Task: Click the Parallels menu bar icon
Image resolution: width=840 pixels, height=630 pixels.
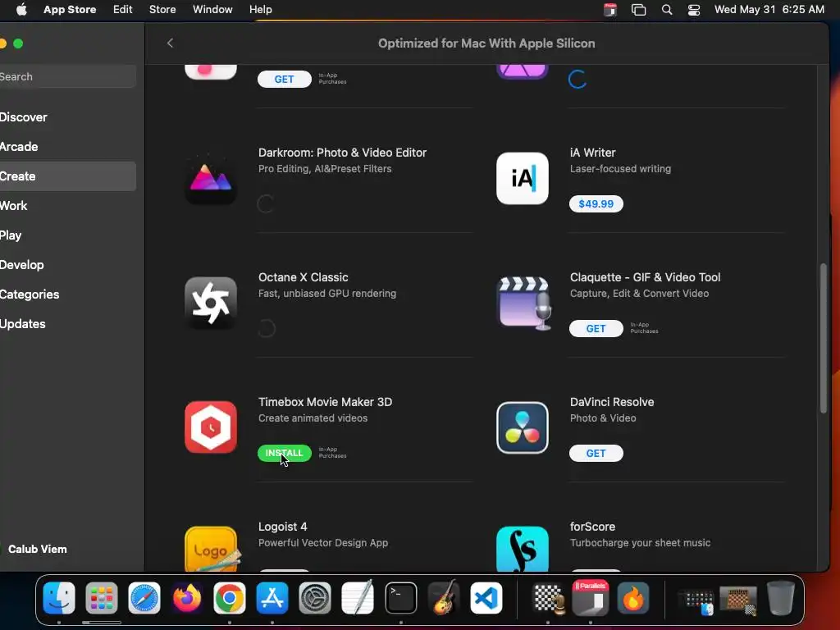Action: pyautogui.click(x=610, y=10)
